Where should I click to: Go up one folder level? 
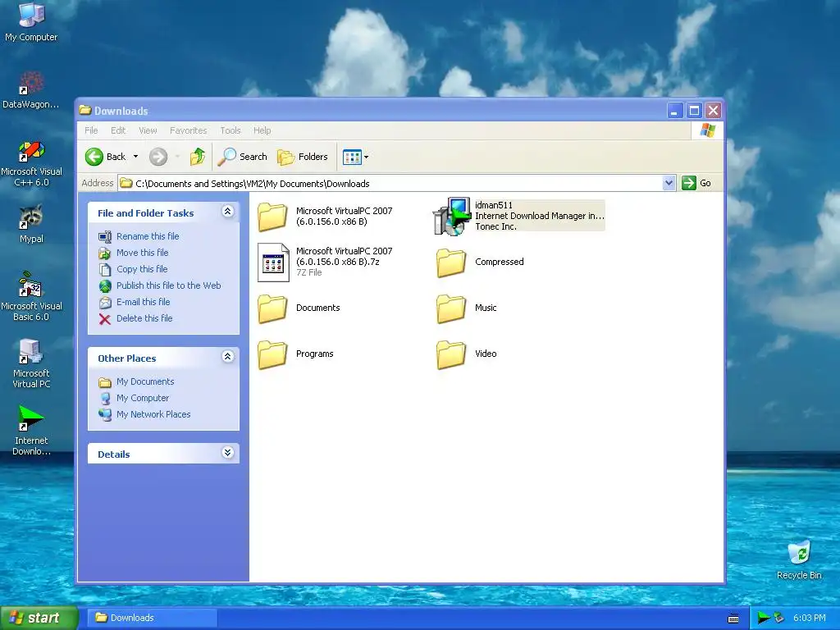click(x=197, y=157)
